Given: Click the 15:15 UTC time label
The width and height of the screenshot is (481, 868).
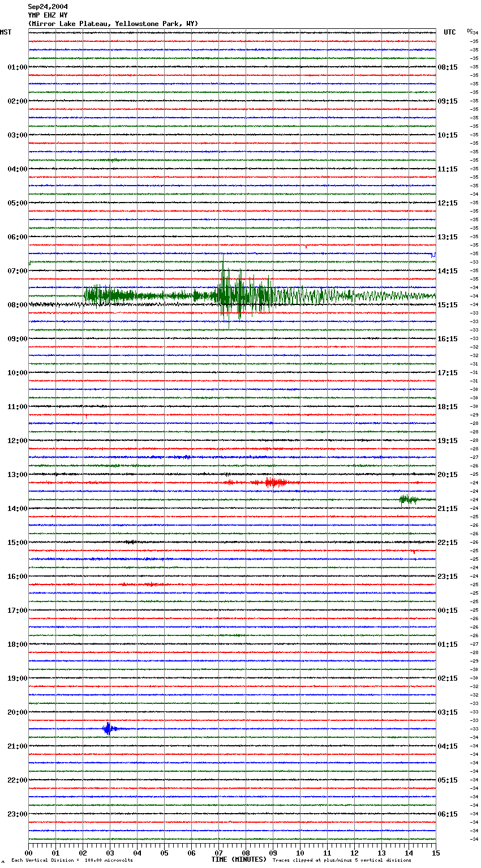Looking at the screenshot, I should pos(448,305).
